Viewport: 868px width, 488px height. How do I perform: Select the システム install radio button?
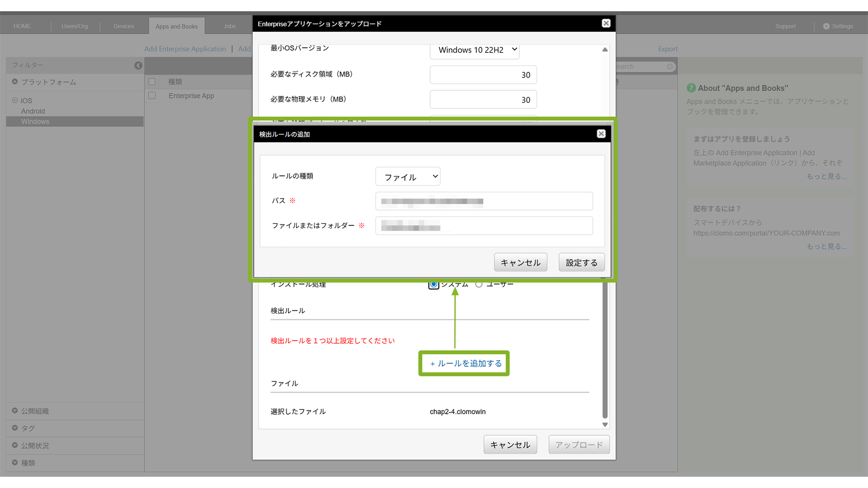coord(434,285)
